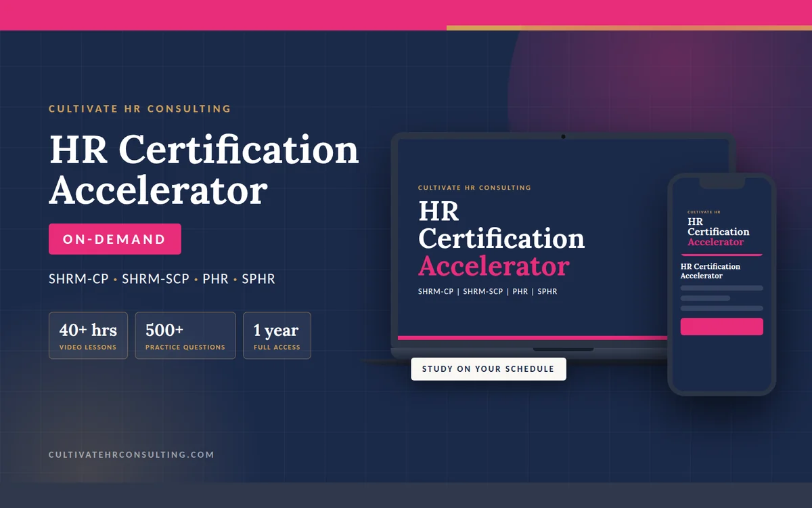Image resolution: width=812 pixels, height=508 pixels.
Task: Click the pink ON-DEMAND badge
Action: [115, 239]
